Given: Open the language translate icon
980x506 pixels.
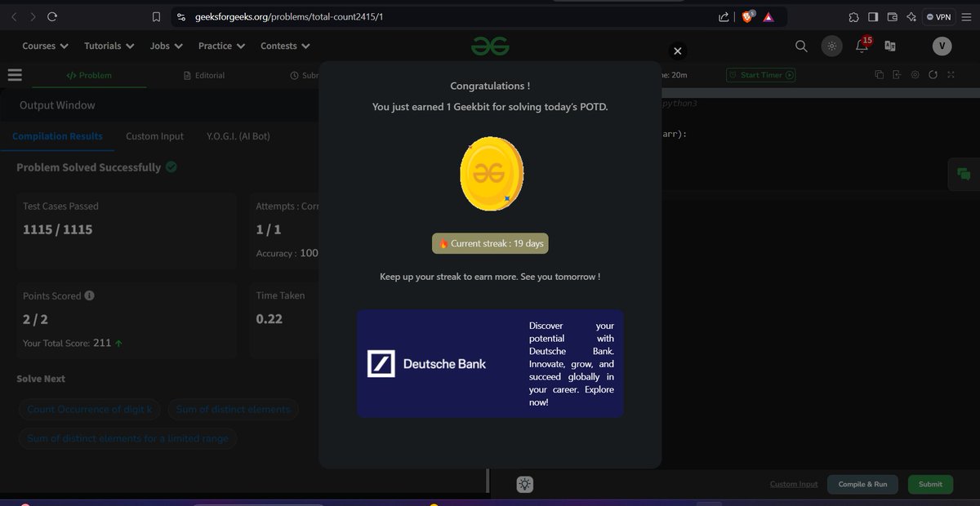Looking at the screenshot, I should (x=890, y=46).
